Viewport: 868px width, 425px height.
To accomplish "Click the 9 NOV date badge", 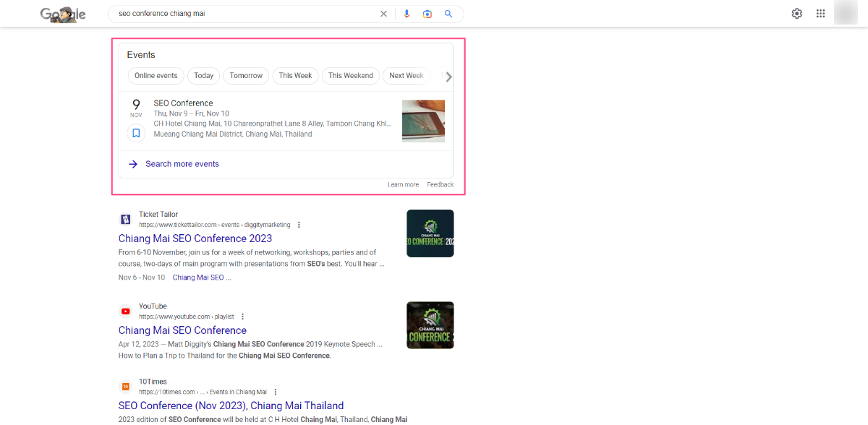I will 136,108.
